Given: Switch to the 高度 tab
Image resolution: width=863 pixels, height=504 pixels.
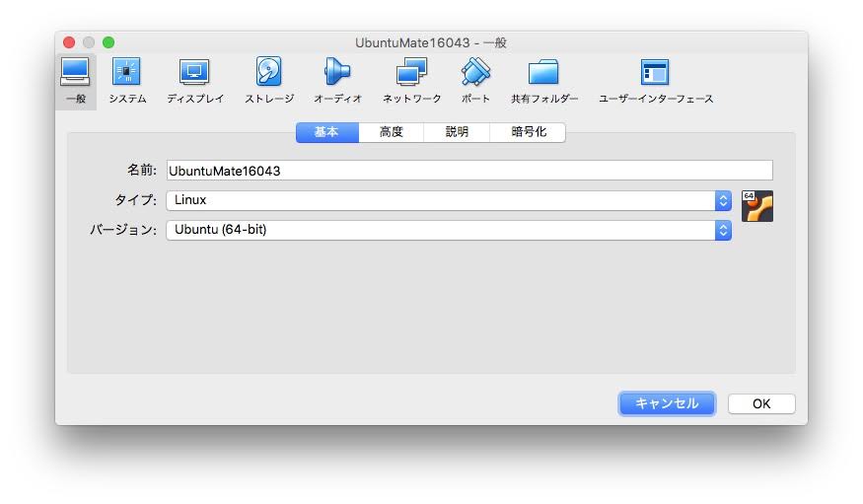Looking at the screenshot, I should click(392, 132).
